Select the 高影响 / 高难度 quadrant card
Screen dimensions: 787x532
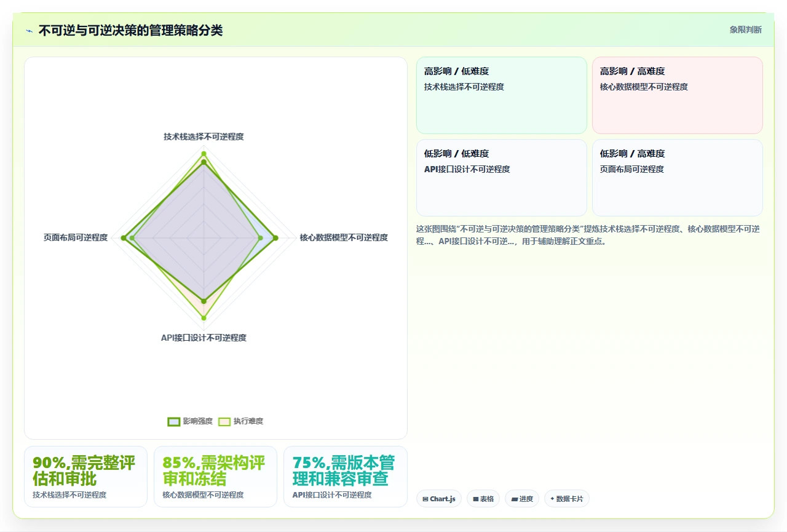tap(678, 95)
